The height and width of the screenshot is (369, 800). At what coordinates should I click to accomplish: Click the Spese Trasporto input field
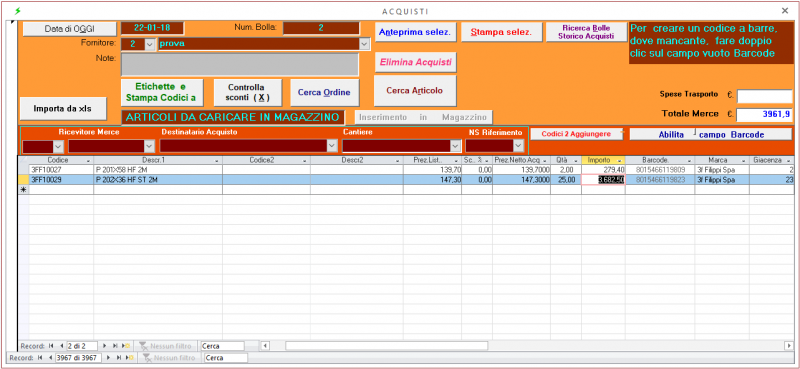point(764,96)
